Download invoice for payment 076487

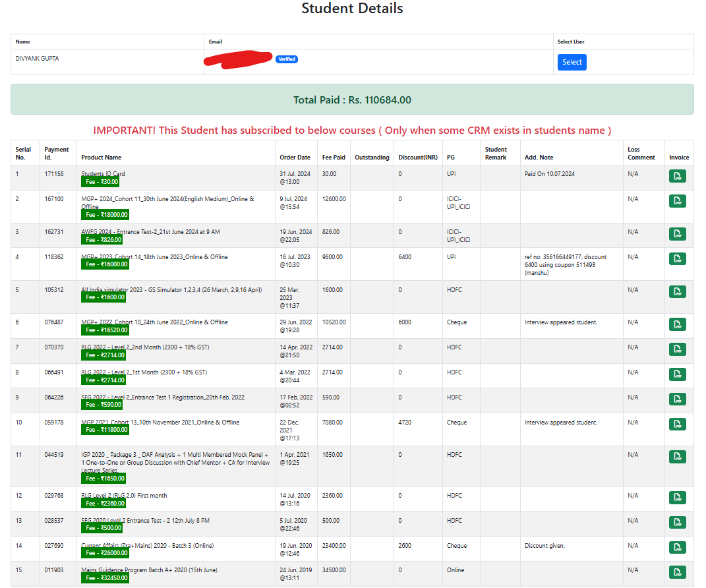(677, 324)
